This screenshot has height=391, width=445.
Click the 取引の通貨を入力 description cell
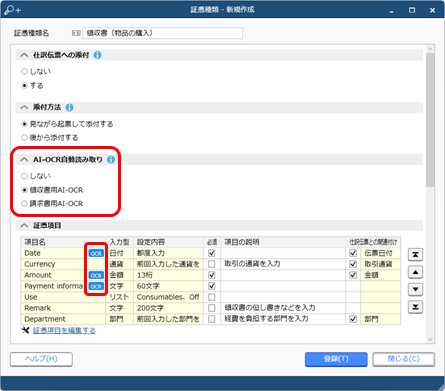283,264
